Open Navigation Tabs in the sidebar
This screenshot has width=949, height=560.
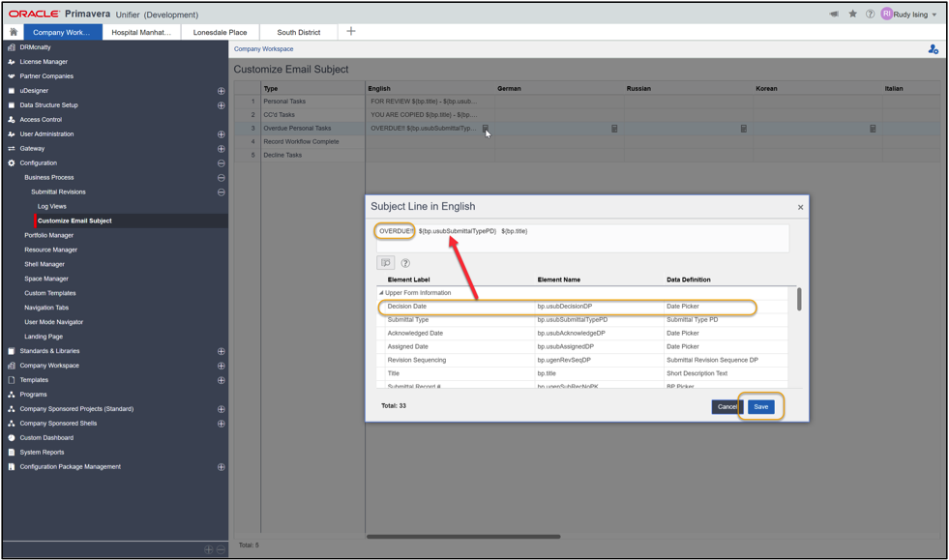click(46, 308)
